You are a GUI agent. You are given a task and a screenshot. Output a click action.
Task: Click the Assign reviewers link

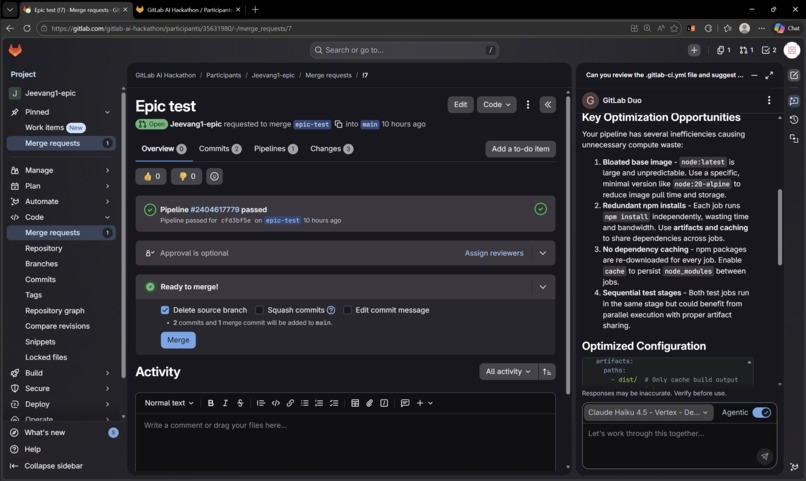[x=494, y=253]
